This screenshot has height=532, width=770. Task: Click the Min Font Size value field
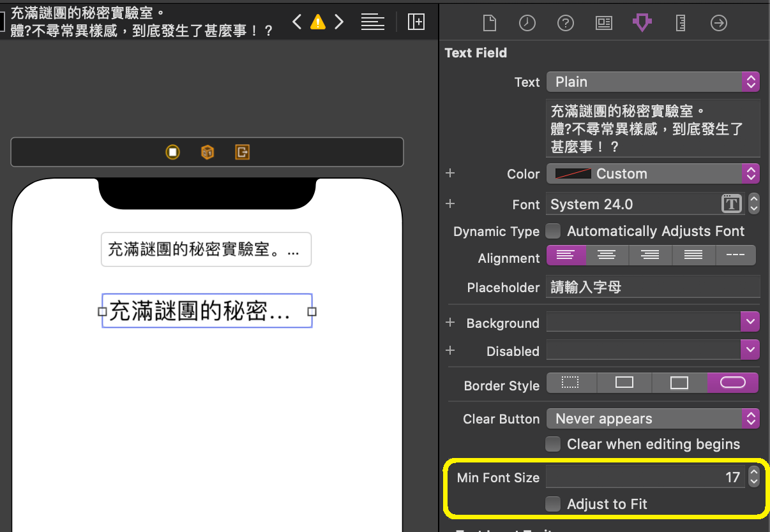pyautogui.click(x=645, y=477)
